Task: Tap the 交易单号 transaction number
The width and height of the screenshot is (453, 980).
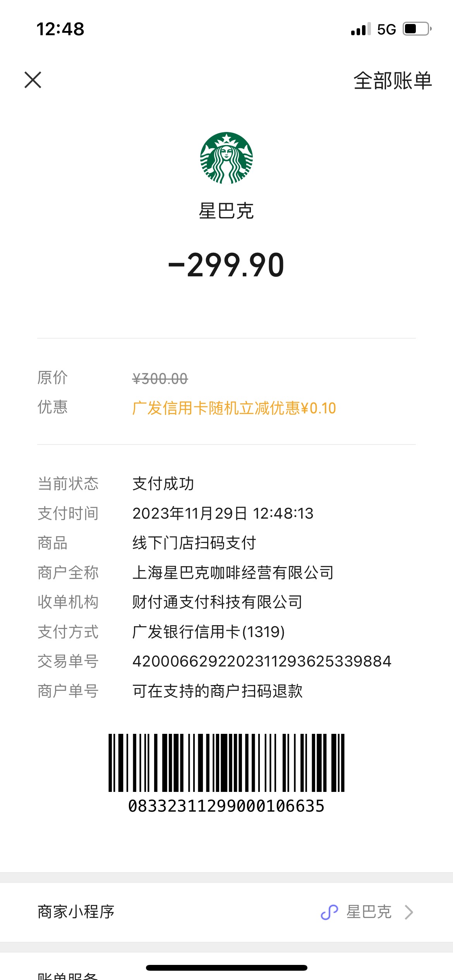Action: pyautogui.click(x=262, y=661)
